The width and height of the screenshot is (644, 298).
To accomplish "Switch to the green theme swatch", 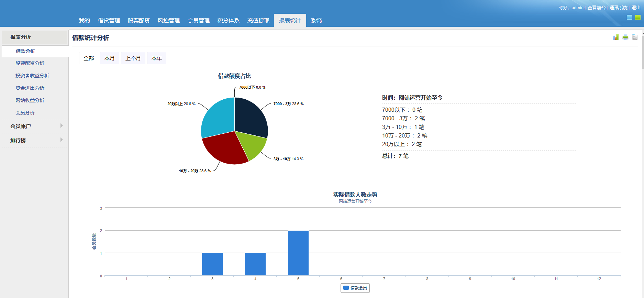I will pos(637,17).
